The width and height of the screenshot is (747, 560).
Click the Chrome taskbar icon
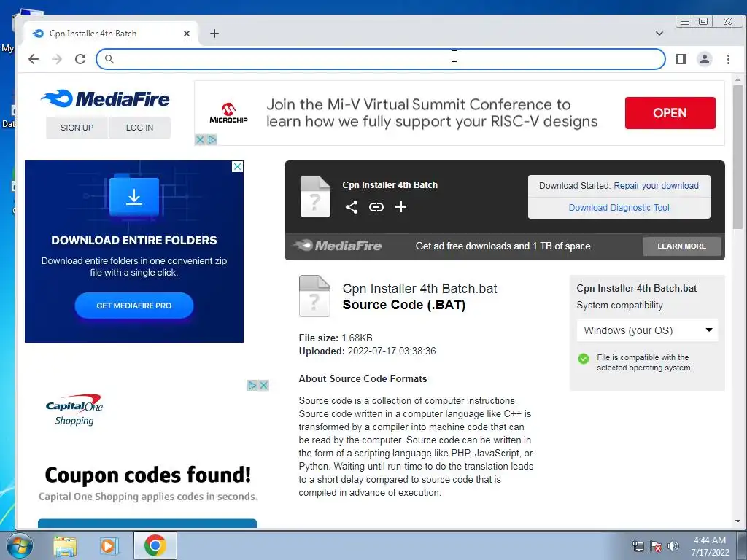pos(155,545)
